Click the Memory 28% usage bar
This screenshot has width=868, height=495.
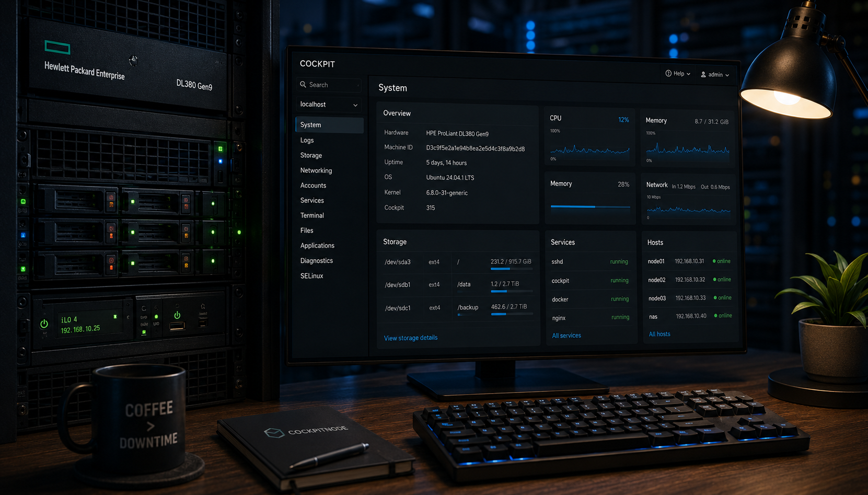click(590, 207)
